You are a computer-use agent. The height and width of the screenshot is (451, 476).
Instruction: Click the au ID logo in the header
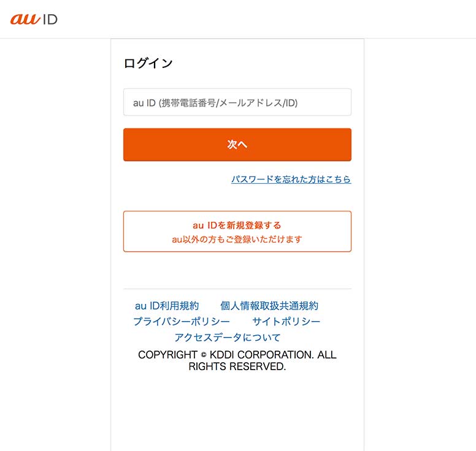34,19
